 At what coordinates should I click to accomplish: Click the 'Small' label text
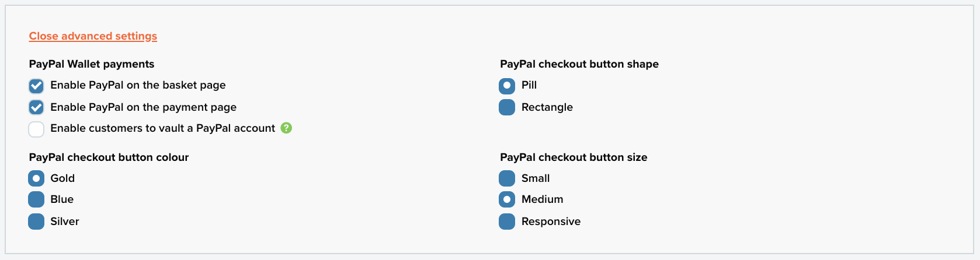pos(536,178)
